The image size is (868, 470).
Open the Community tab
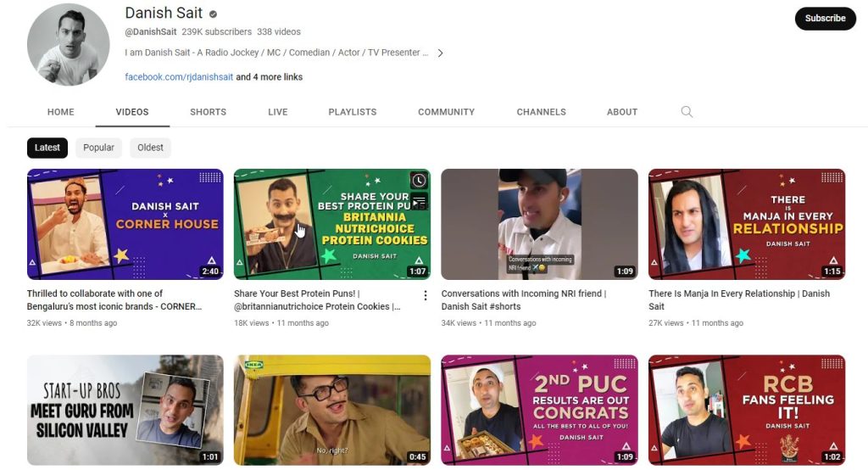446,112
